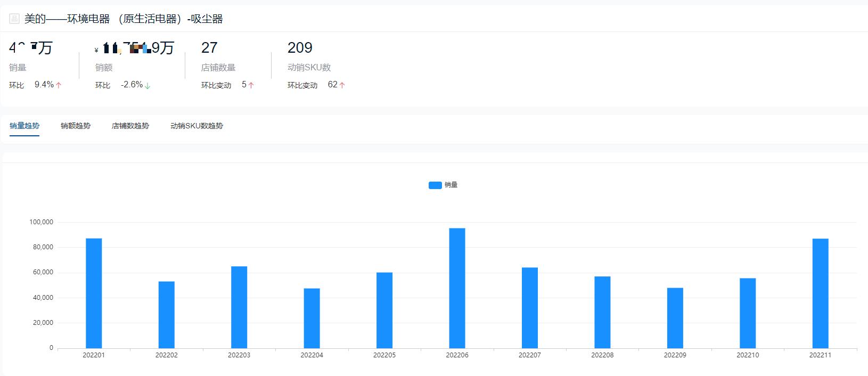Select the 202201 bar in the chart

(x=94, y=293)
